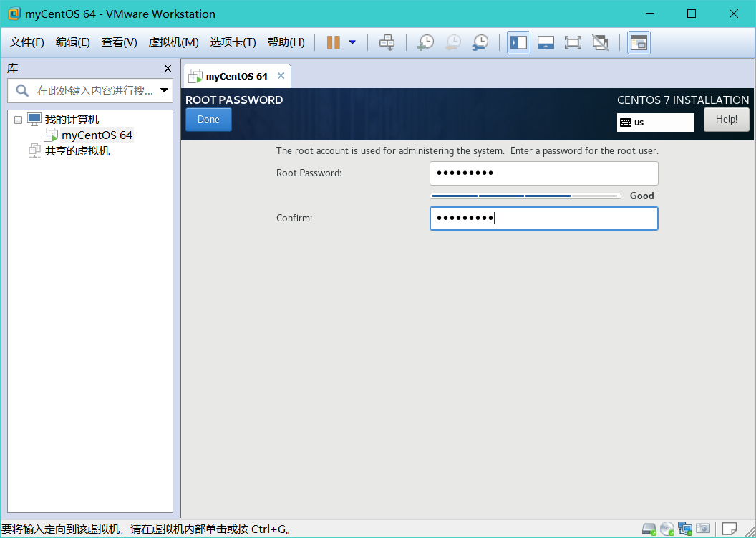This screenshot has height=538, width=756.
Task: Open the snapshot manager icon
Action: point(480,42)
